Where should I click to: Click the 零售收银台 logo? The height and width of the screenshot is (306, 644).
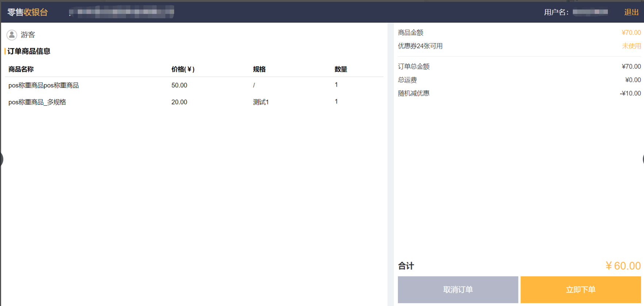click(28, 12)
